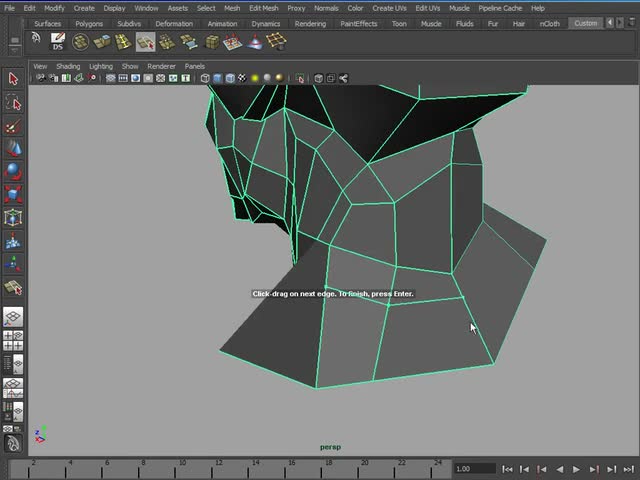This screenshot has width=640, height=480.
Task: Toggle wireframe cube in panel toolbar
Action: click(x=205, y=78)
